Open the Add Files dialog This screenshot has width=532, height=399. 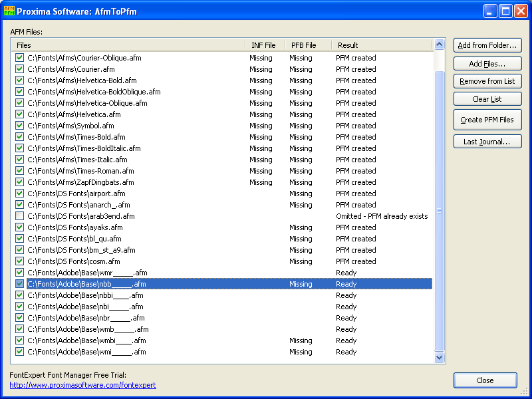click(487, 64)
